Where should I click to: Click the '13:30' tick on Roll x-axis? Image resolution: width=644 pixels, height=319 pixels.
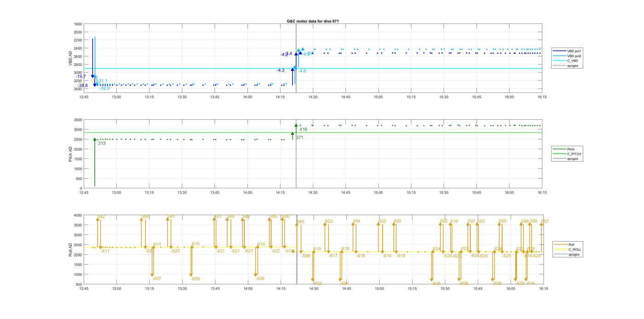click(182, 289)
